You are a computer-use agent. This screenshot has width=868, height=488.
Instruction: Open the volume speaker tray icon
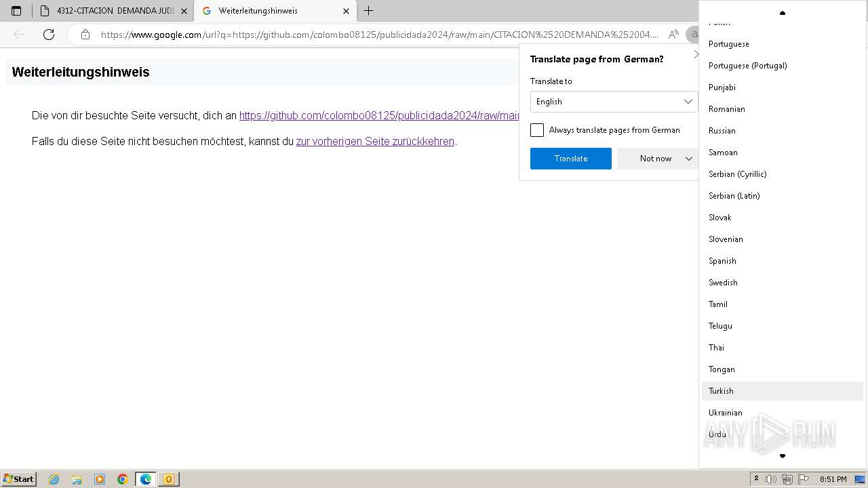pyautogui.click(x=771, y=479)
